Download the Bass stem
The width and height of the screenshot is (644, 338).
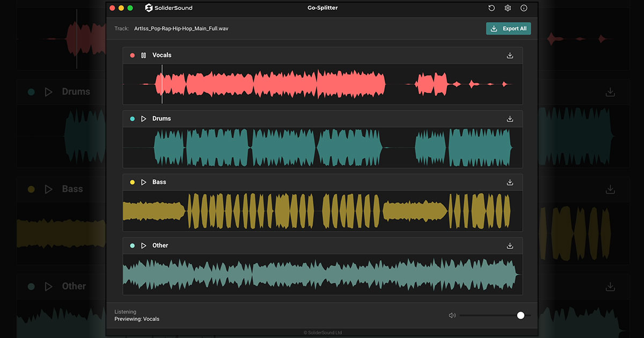click(x=510, y=182)
